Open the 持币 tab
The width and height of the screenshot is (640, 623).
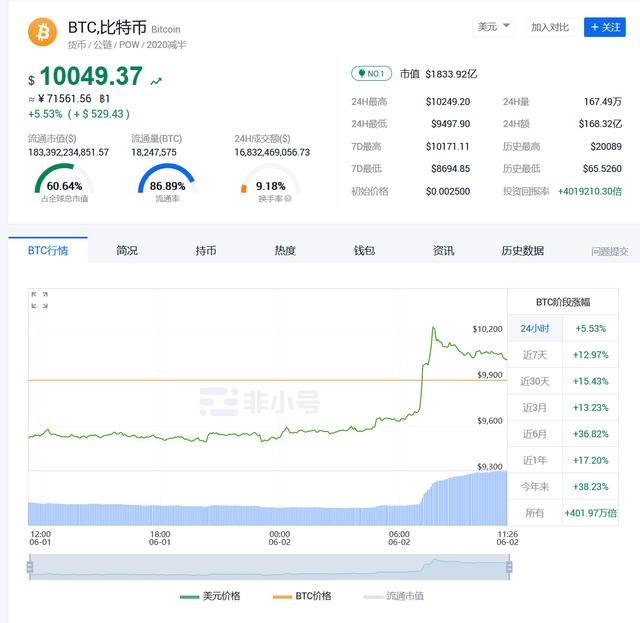(x=206, y=250)
